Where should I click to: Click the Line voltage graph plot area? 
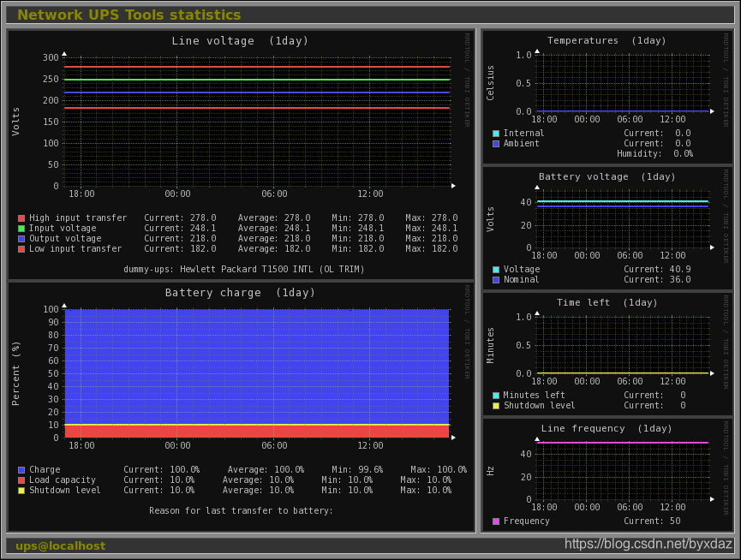(x=257, y=122)
